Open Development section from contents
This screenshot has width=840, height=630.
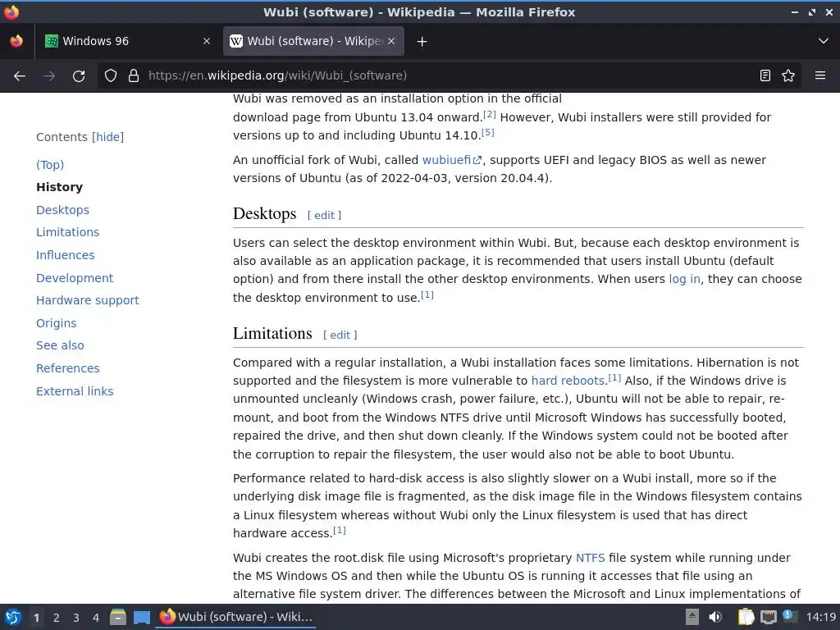click(75, 278)
